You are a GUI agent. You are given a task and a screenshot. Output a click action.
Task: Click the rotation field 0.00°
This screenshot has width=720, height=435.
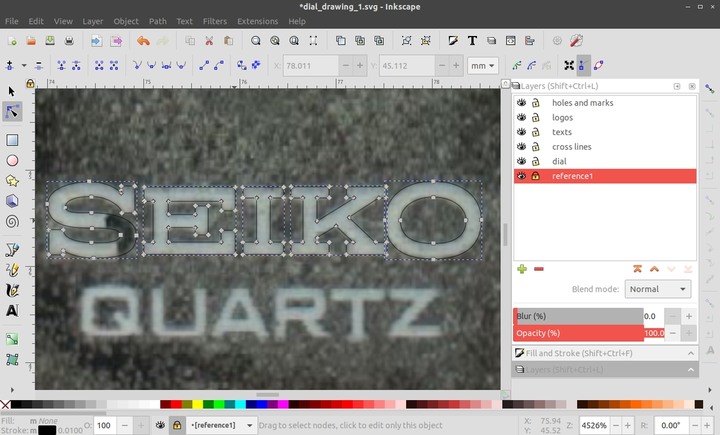pyautogui.click(x=672, y=425)
